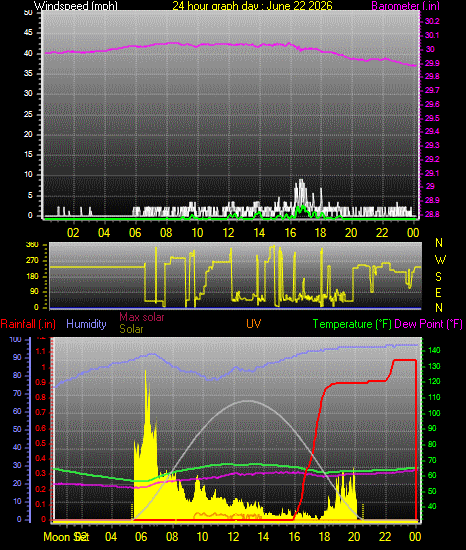Viewport: 466px width, 550px height.
Task: Click the '06' hour label under windspeed chart
Action: pyautogui.click(x=135, y=233)
